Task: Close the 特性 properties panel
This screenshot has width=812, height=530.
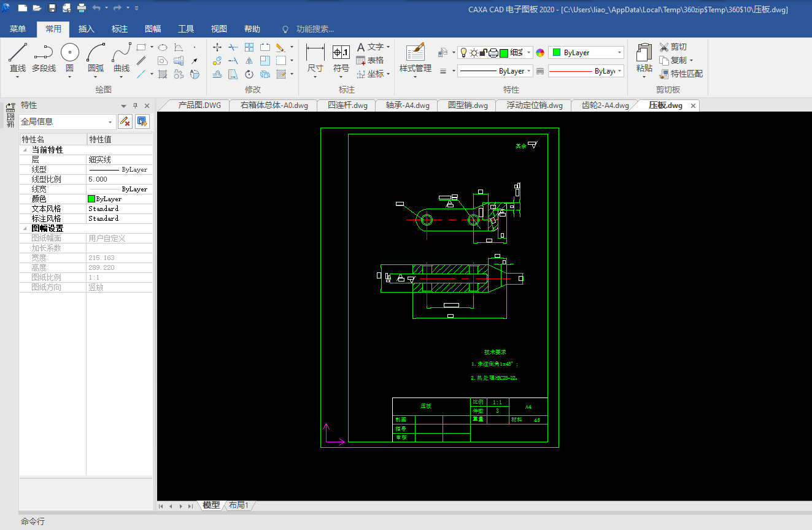Action: (147, 106)
